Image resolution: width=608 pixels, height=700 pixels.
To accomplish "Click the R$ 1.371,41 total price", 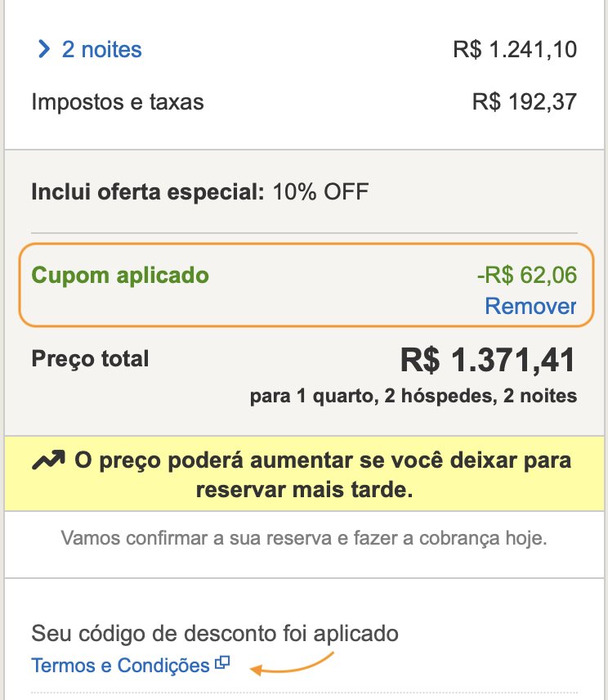I will (x=488, y=360).
